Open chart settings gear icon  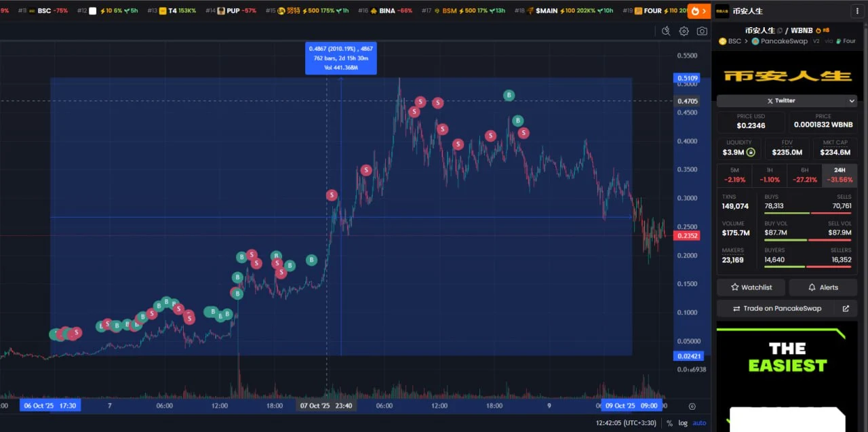click(684, 31)
